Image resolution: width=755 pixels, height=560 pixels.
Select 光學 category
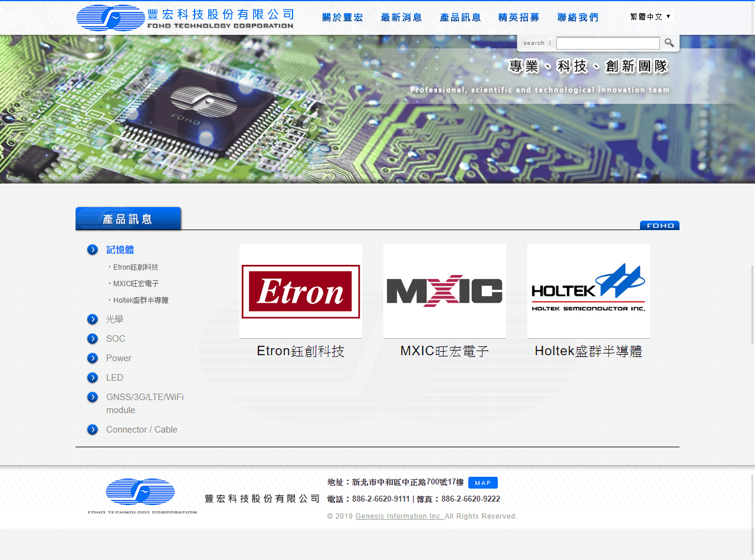(114, 319)
